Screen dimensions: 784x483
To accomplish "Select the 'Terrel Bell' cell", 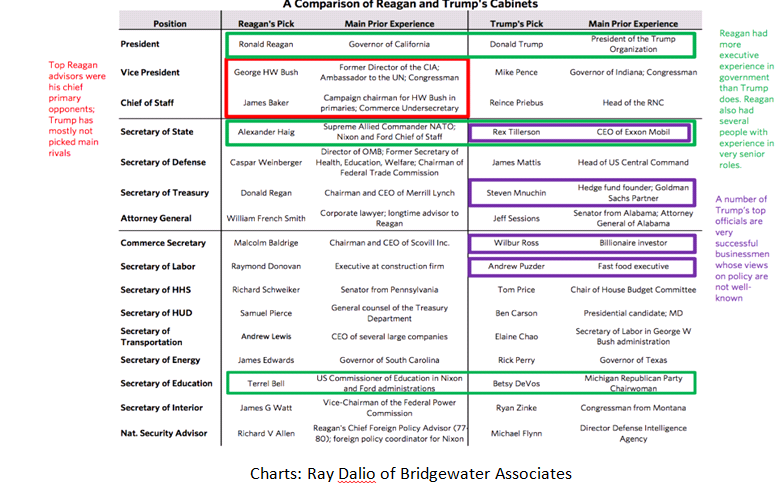I will tap(266, 384).
